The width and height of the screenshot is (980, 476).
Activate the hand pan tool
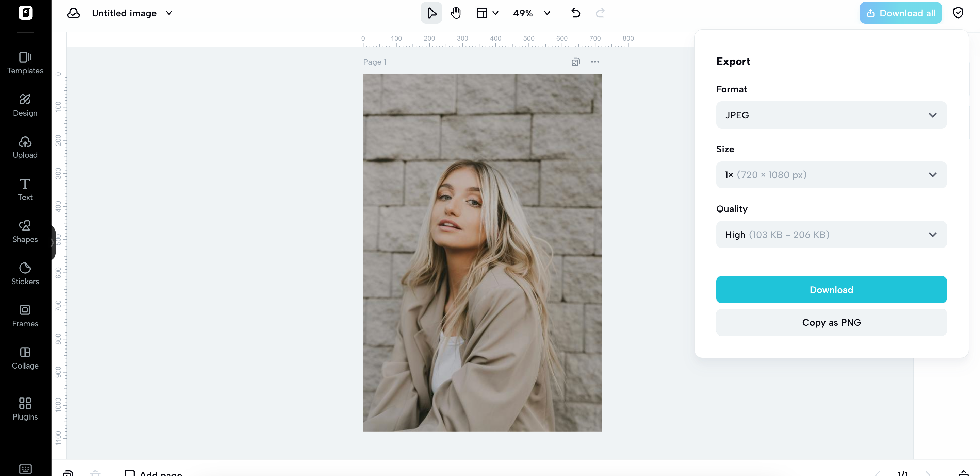click(x=456, y=13)
